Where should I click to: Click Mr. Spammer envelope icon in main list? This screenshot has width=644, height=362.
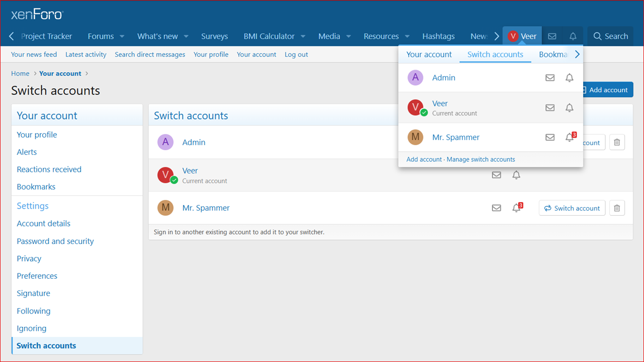[x=496, y=208]
